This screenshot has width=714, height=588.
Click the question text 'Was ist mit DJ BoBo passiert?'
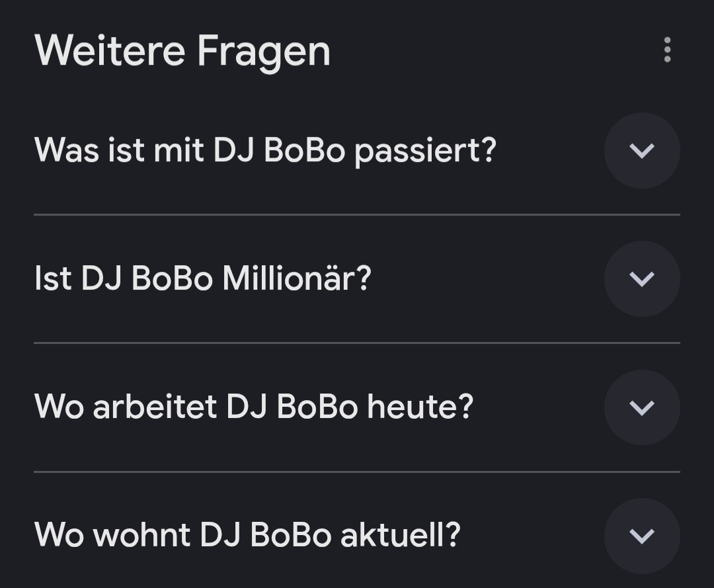pos(265,151)
